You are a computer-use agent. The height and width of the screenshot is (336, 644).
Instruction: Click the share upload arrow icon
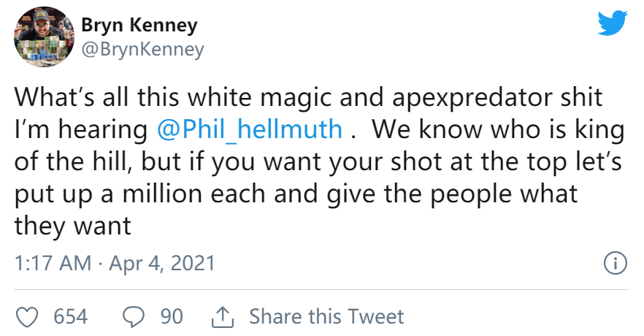223,317
